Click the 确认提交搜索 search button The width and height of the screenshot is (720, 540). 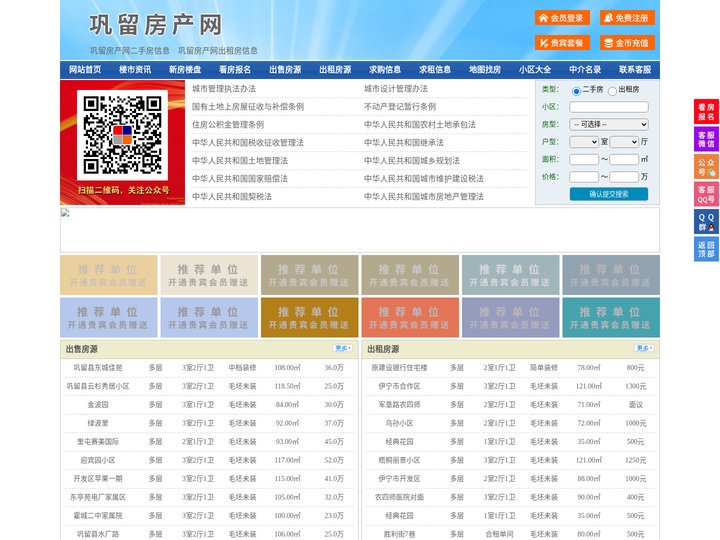[609, 194]
